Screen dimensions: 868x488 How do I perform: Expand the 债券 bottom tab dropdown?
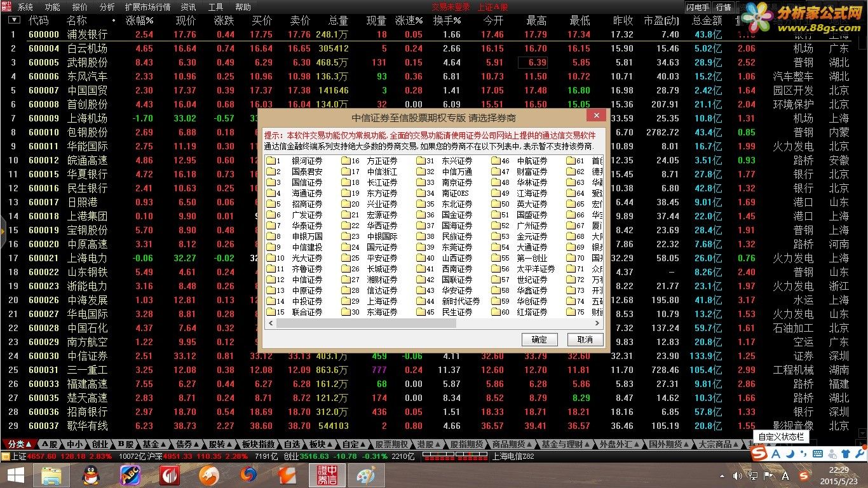[x=187, y=444]
